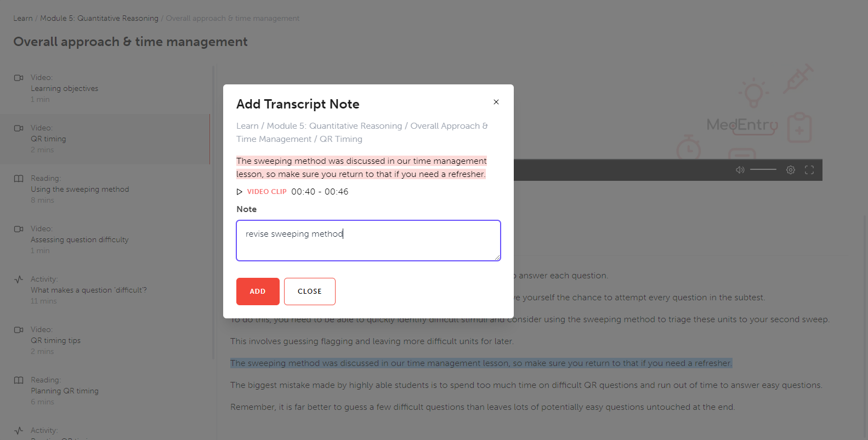Viewport: 868px width, 440px height.
Task: Click the activity pulse icon beside What makes a question 'difficult'?
Action: [19, 279]
